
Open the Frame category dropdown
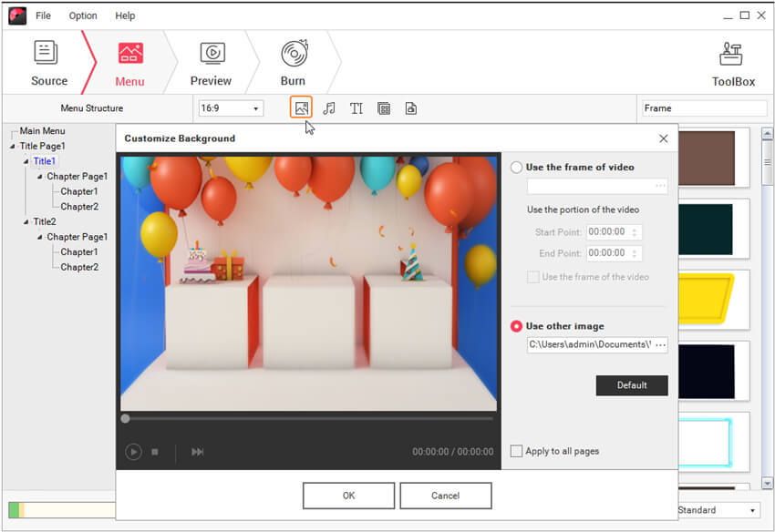[x=704, y=107]
